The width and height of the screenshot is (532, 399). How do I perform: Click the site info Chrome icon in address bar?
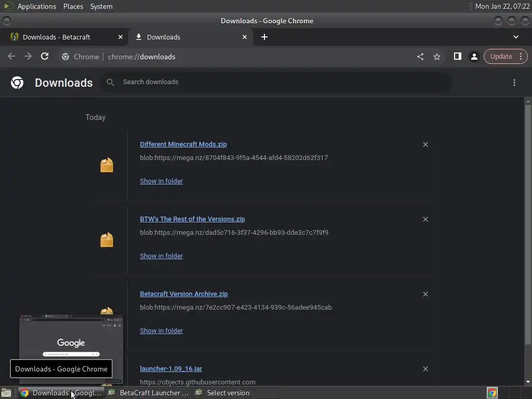[65, 57]
